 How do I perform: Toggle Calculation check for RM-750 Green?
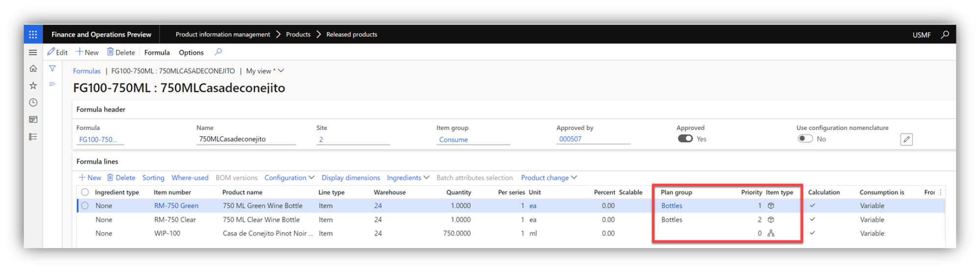click(x=812, y=206)
